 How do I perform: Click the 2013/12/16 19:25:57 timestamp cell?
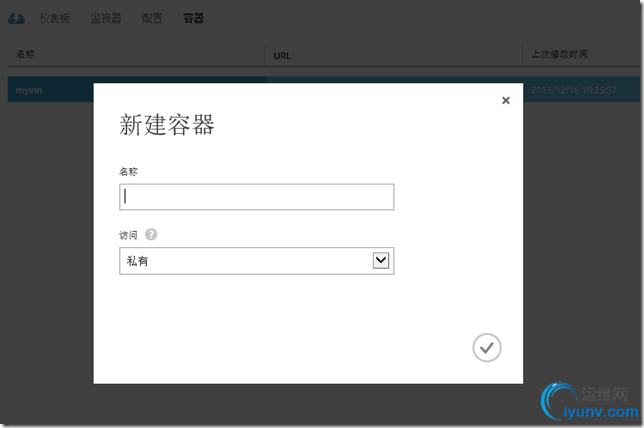tap(574, 90)
